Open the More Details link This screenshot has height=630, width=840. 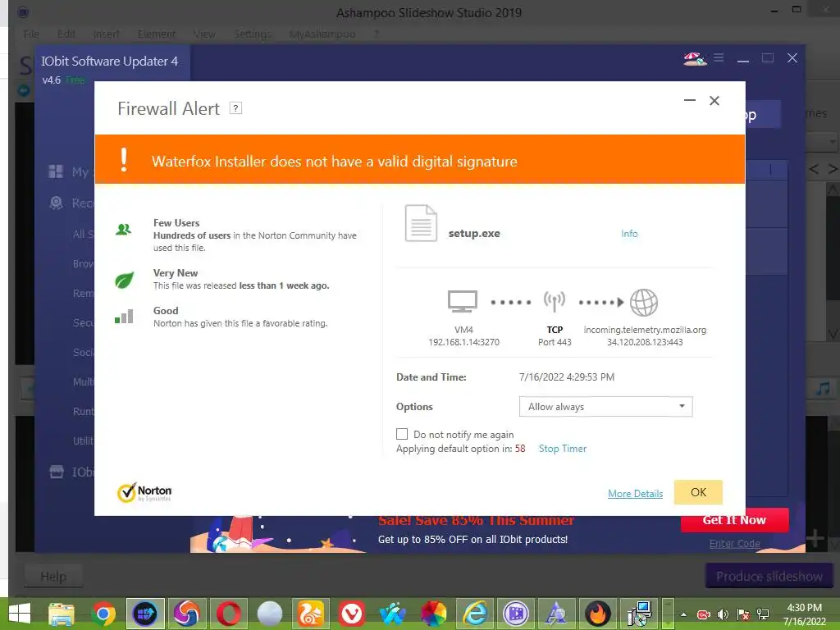pos(636,494)
